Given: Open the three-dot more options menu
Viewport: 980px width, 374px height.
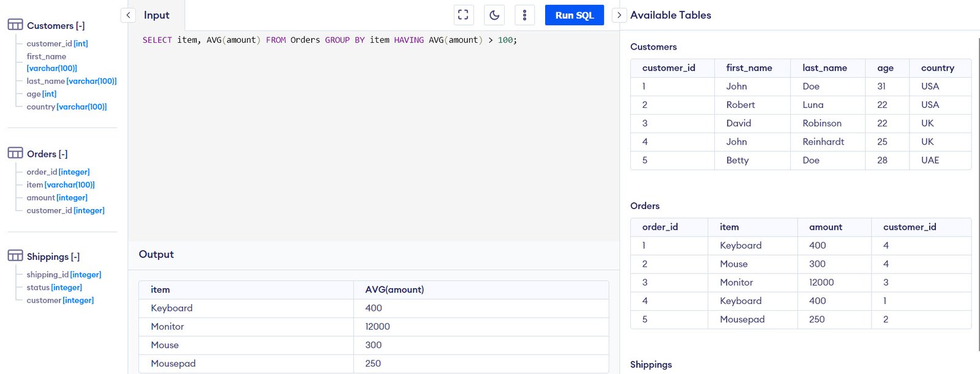Looking at the screenshot, I should [524, 15].
